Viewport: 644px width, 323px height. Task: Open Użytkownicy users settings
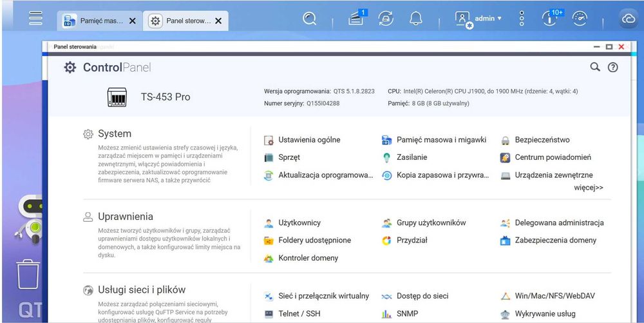[x=299, y=222]
